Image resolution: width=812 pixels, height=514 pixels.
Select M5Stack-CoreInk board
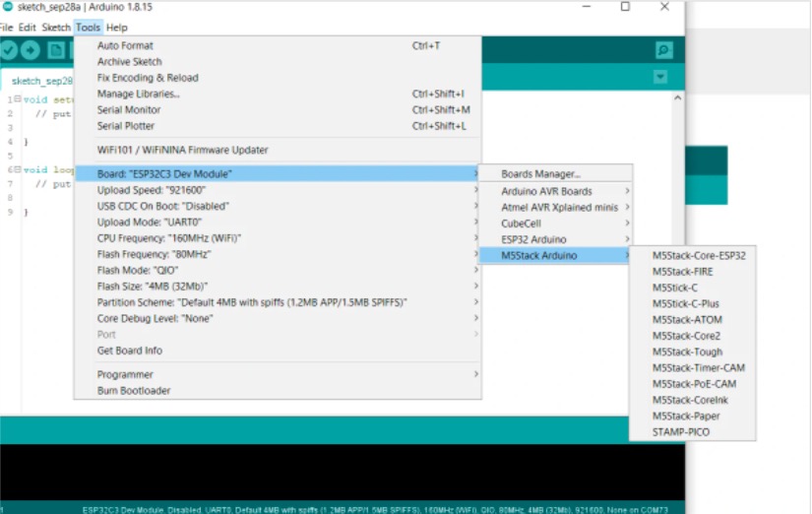coord(692,400)
